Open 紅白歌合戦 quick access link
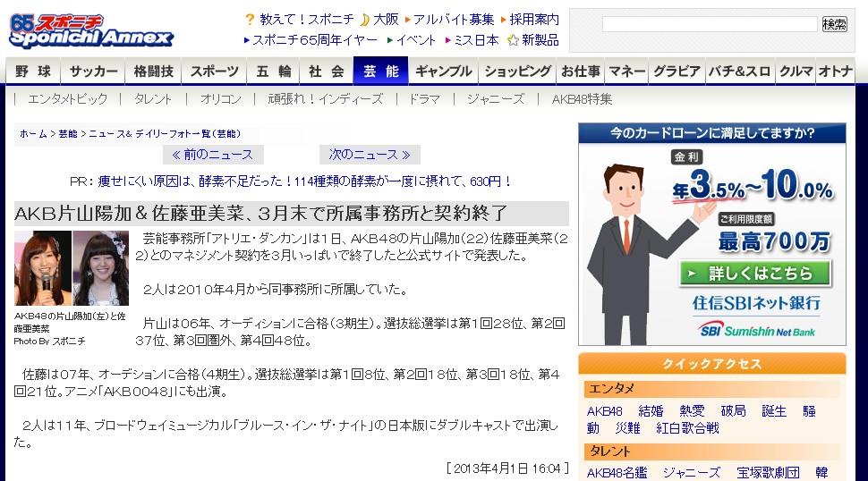Image resolution: width=868 pixels, height=481 pixels. point(687,428)
